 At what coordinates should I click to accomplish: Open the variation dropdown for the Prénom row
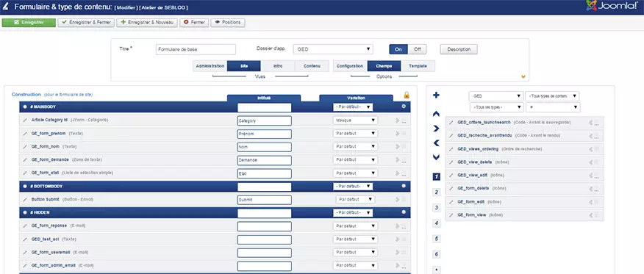pyautogui.click(x=355, y=134)
